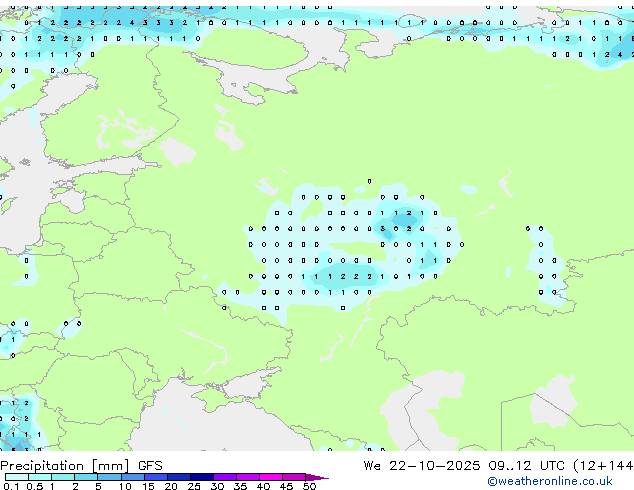Image resolution: width=634 pixels, height=490 pixels.
Task: Pick the 0.5–1 mm legend color swatch
Action: click(x=40, y=477)
